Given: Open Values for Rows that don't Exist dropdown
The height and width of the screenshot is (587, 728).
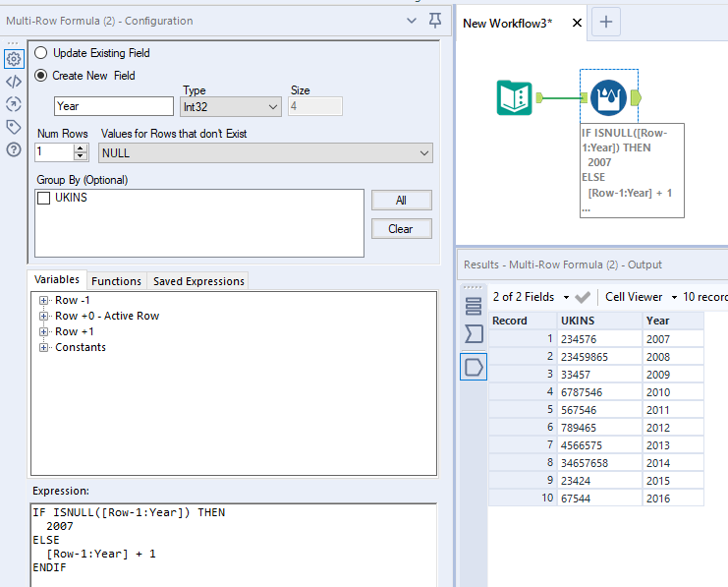Looking at the screenshot, I should coord(265,153).
